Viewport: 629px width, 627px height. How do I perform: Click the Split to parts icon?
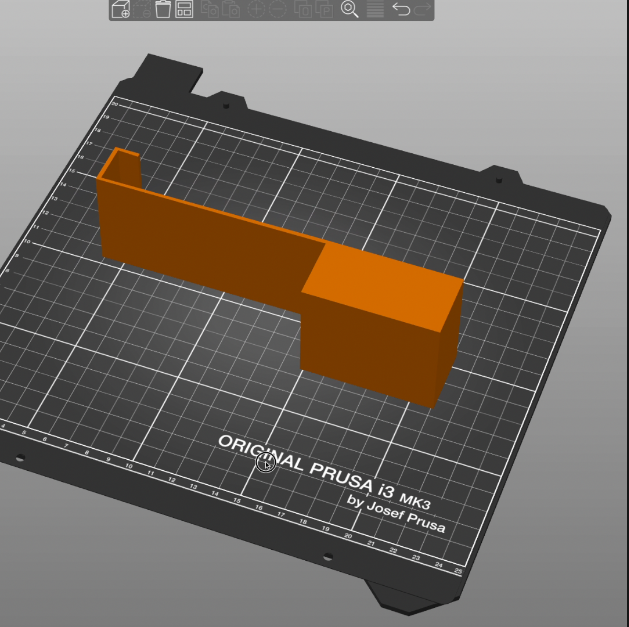click(x=325, y=10)
